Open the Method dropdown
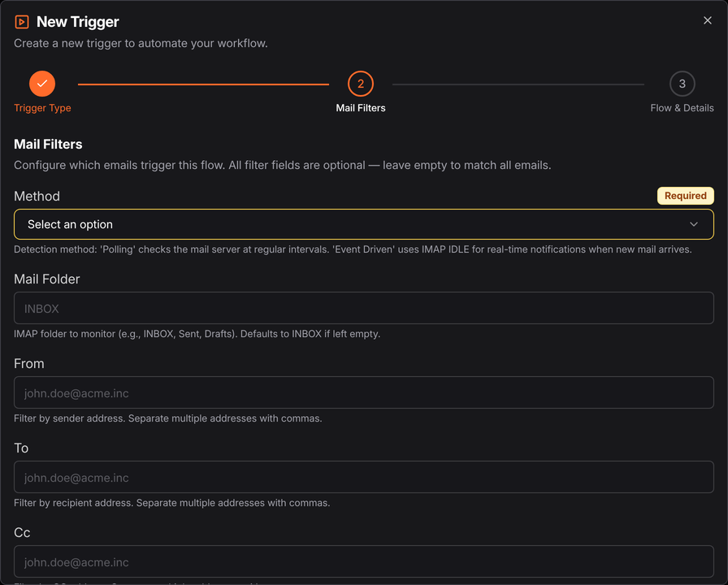The width and height of the screenshot is (728, 585). [x=363, y=224]
